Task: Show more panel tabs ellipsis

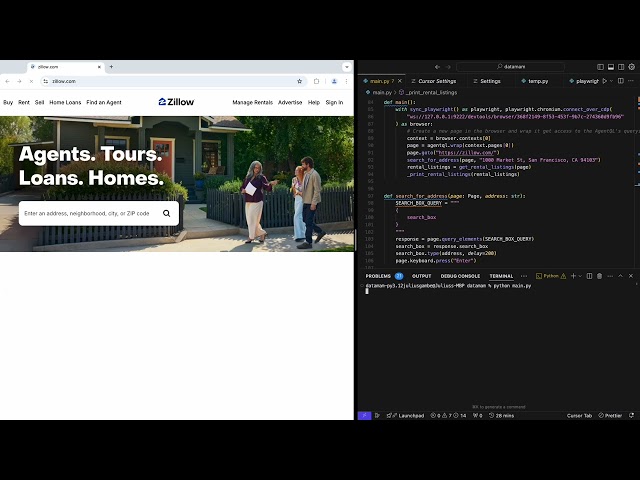Action: point(524,276)
